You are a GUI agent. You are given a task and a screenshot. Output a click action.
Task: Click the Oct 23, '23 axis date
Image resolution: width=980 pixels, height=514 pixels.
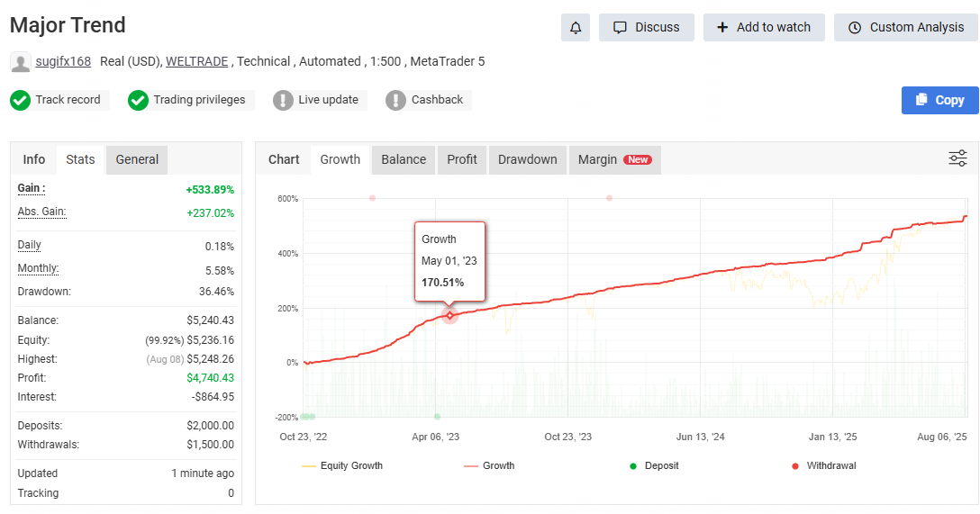click(567, 437)
